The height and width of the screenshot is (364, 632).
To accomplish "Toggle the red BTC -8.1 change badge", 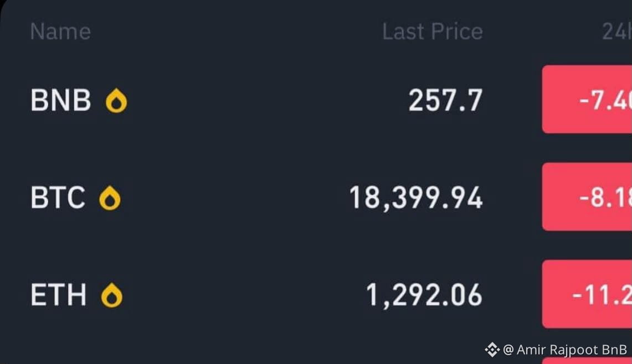I will 587,196.
